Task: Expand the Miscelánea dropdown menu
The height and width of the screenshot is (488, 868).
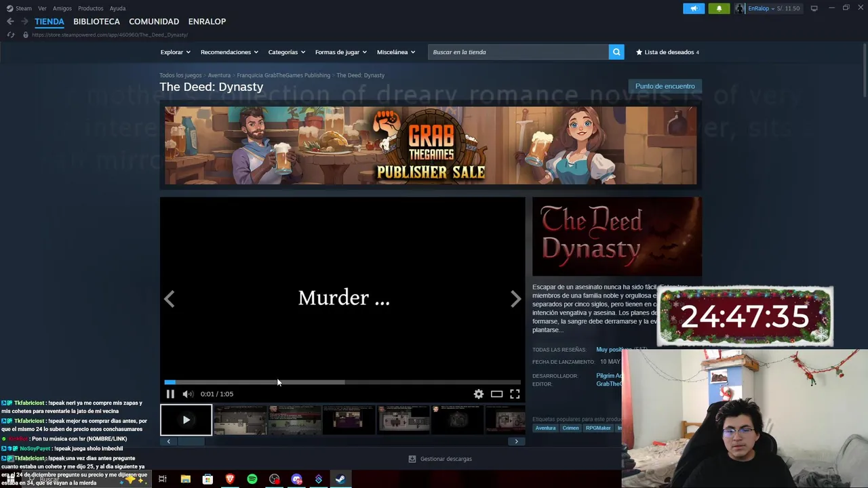Action: (x=396, y=52)
